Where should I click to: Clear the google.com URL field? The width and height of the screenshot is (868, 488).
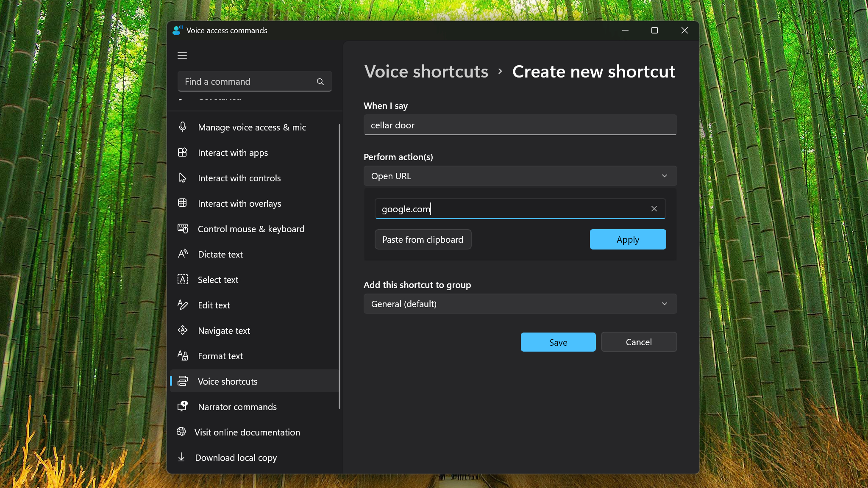[x=654, y=209]
